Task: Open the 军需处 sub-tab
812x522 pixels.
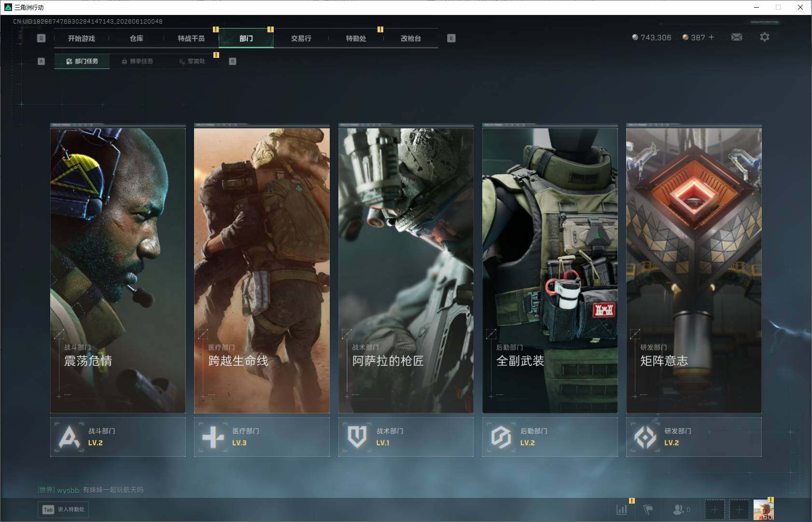Action: 192,61
